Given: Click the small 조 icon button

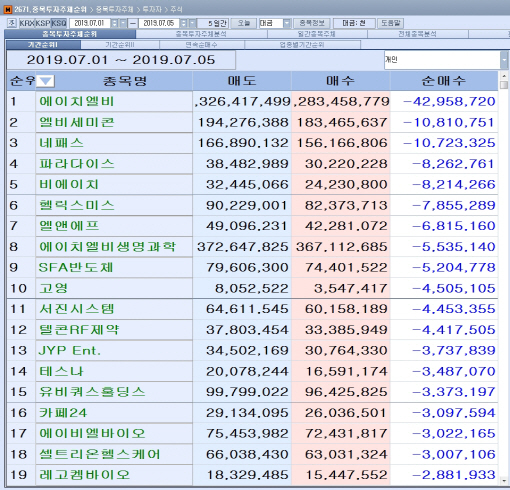Looking at the screenshot, I should click(12, 23).
